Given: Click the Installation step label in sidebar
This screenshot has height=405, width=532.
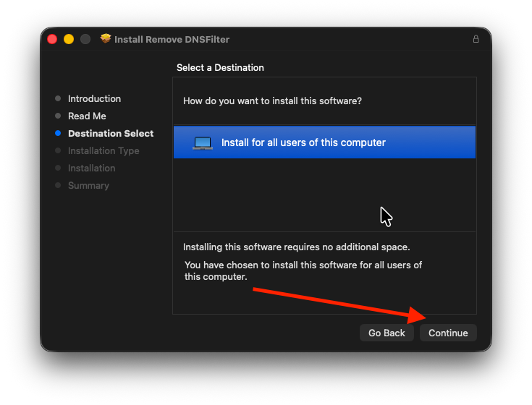Looking at the screenshot, I should (91, 168).
